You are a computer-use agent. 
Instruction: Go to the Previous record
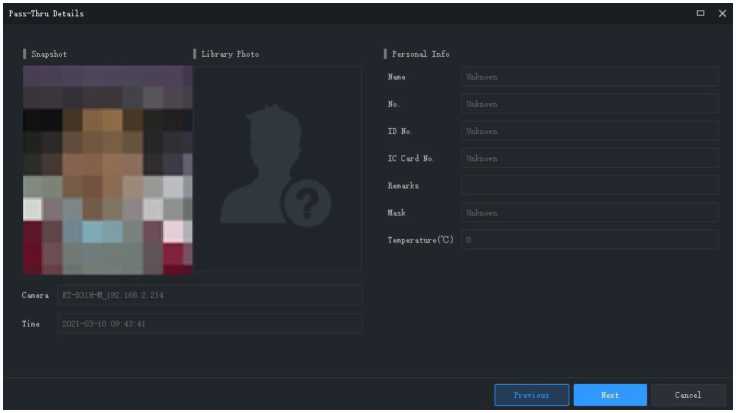(531, 395)
